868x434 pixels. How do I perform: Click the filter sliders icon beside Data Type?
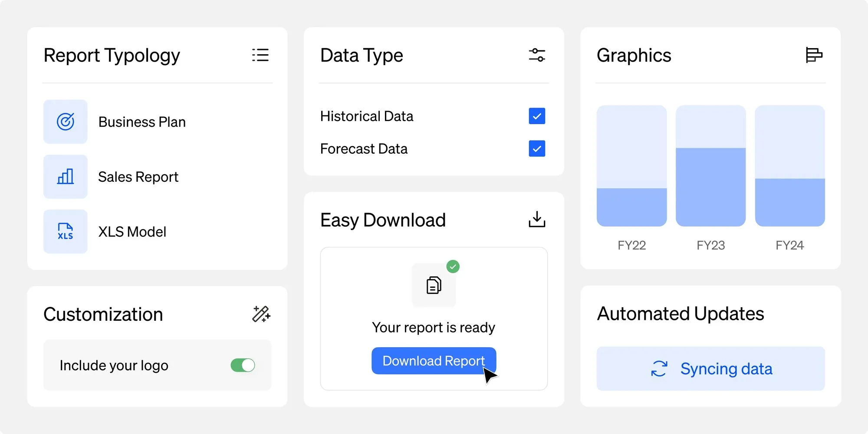pyautogui.click(x=537, y=55)
